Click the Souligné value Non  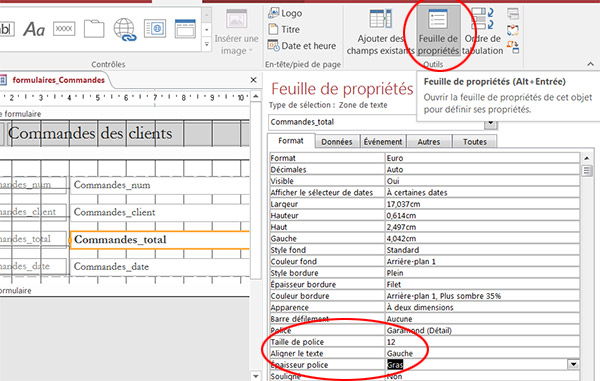click(x=482, y=376)
